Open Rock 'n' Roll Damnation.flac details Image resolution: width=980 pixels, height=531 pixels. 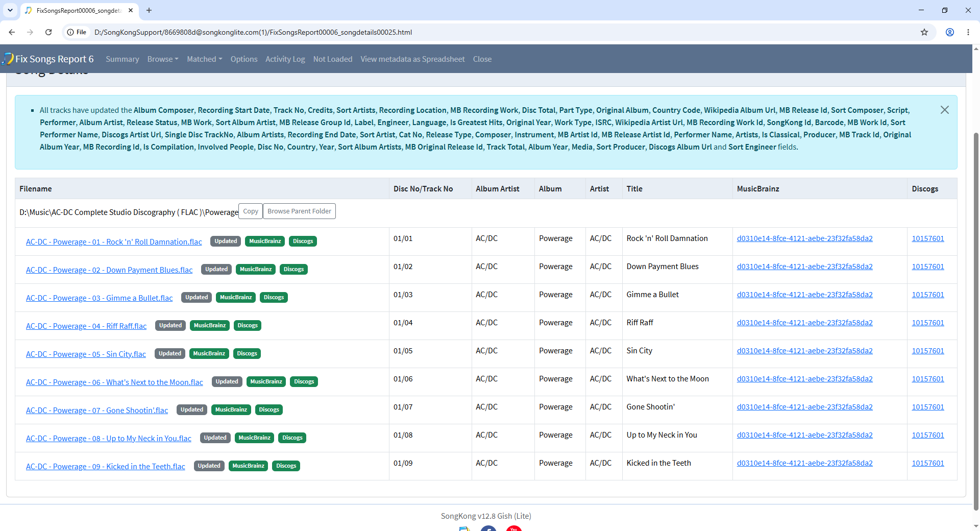114,242
